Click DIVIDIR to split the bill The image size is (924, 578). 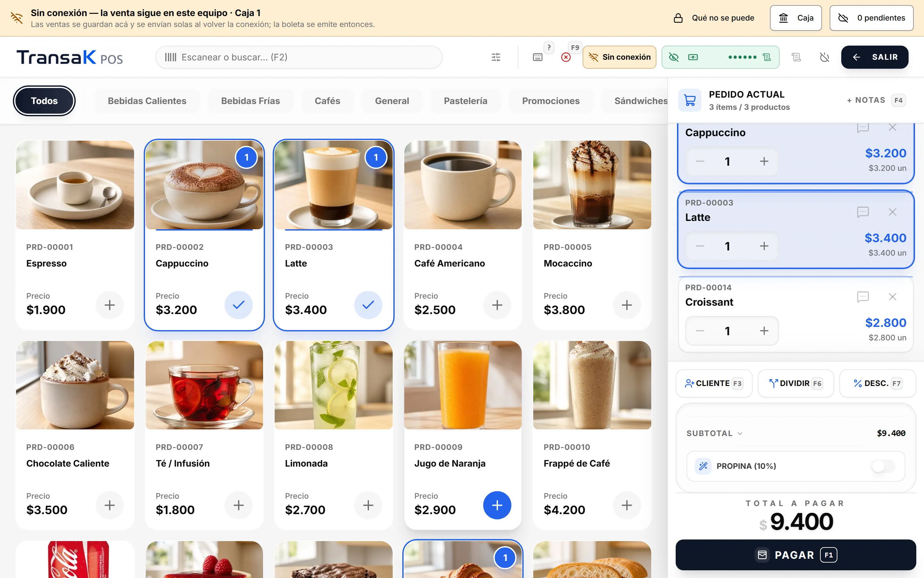[x=796, y=383]
